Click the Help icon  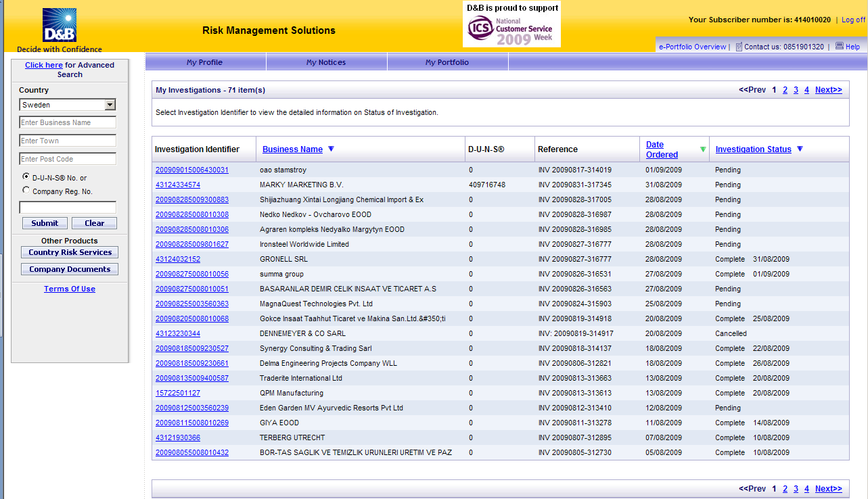coord(839,46)
